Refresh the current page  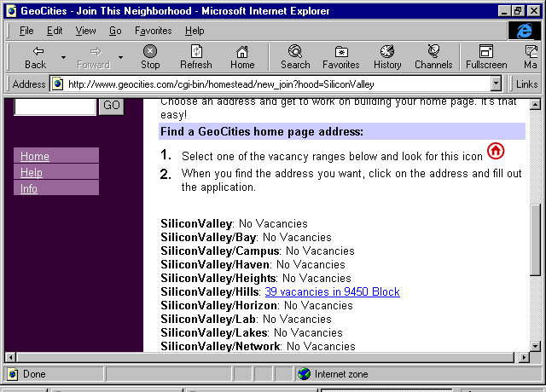pos(196,57)
